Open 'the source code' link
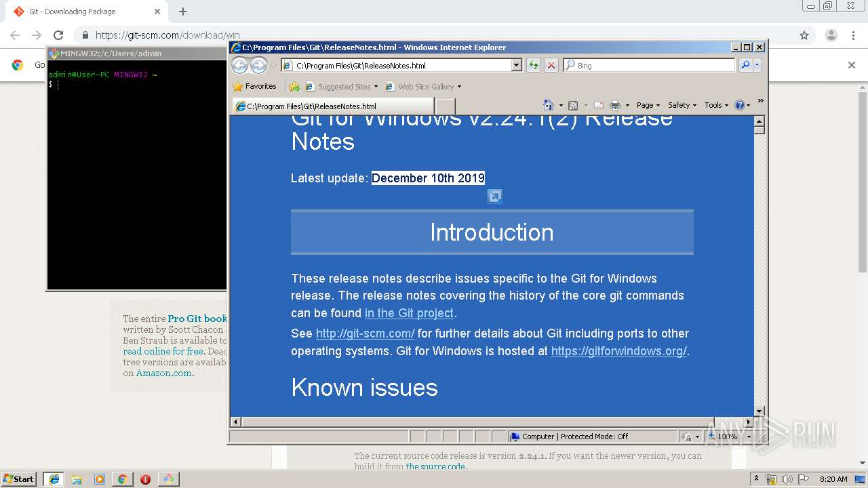The image size is (868, 488). point(435,466)
